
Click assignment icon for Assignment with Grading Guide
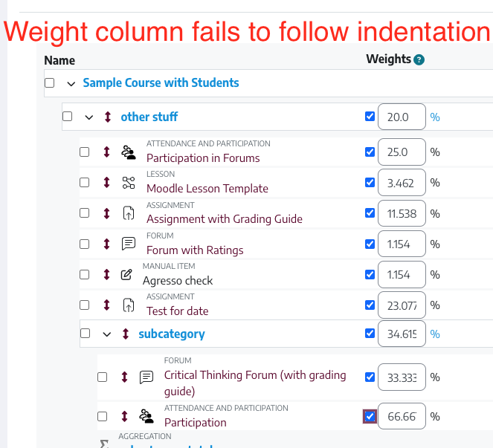coord(129,213)
